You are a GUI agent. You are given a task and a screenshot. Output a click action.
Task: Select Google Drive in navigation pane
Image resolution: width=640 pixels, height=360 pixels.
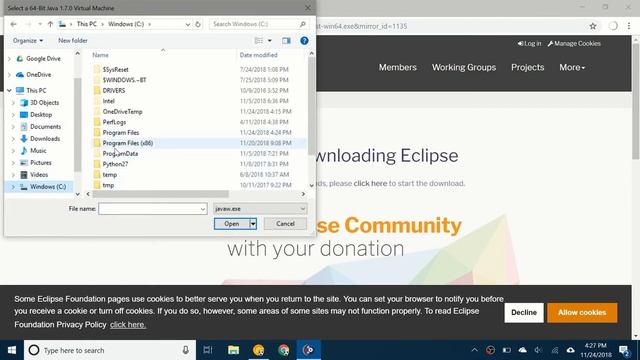(43, 59)
